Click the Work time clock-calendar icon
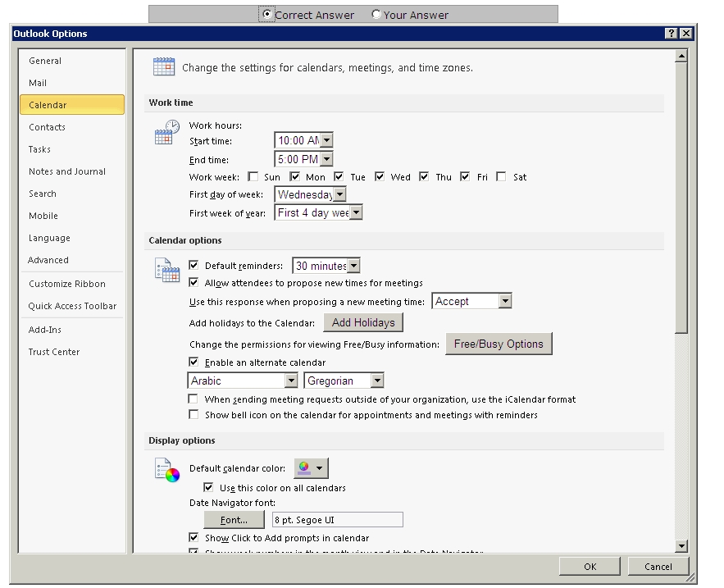724x588 pixels. [166, 132]
